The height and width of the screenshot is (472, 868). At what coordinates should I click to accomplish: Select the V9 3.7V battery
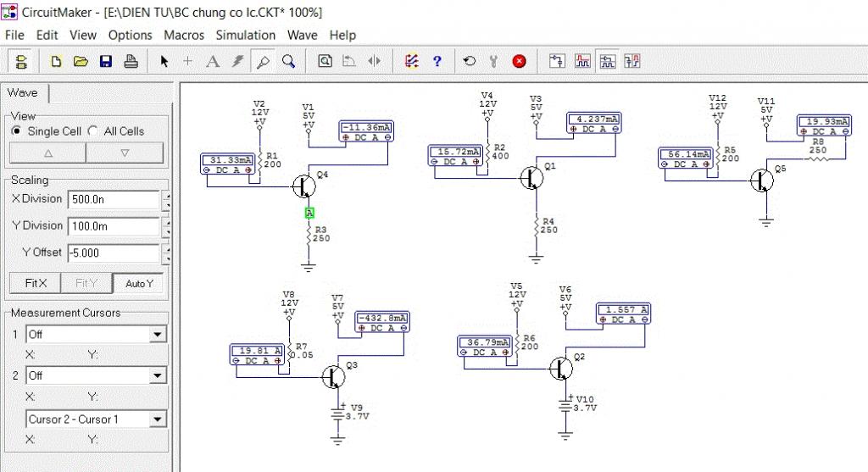coord(337,414)
